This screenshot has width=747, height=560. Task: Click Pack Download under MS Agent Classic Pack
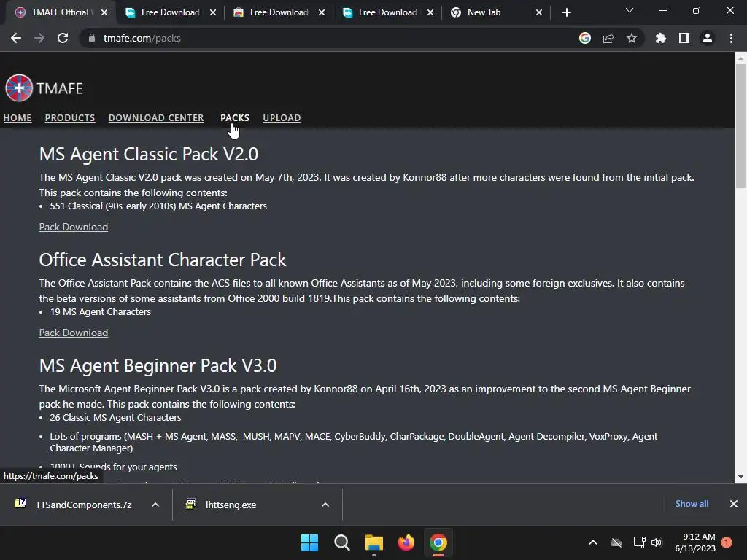[74, 227]
